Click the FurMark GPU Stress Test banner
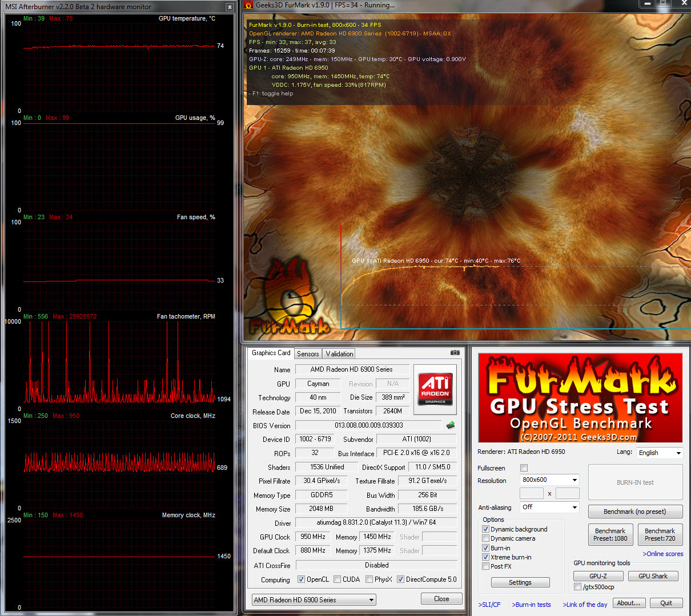 point(580,398)
